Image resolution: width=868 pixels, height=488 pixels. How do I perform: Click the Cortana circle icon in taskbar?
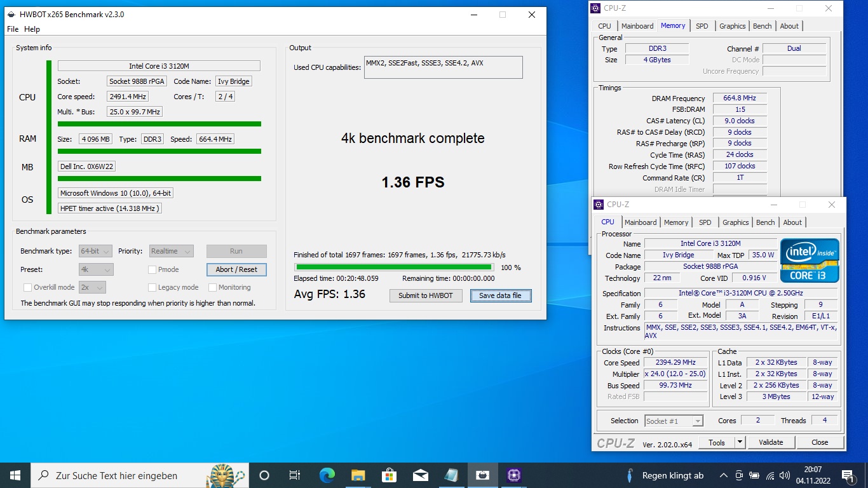(x=264, y=475)
